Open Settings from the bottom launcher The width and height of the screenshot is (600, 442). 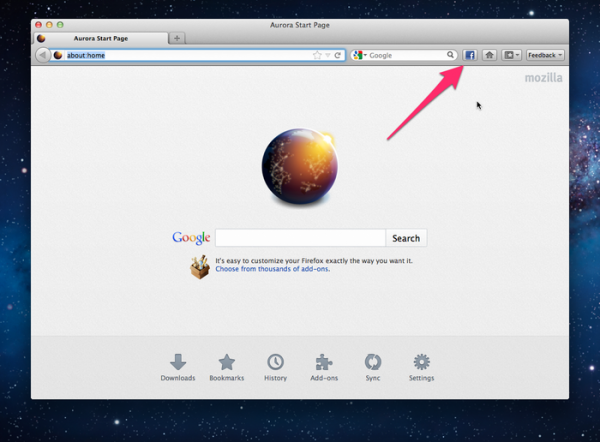coord(421,367)
